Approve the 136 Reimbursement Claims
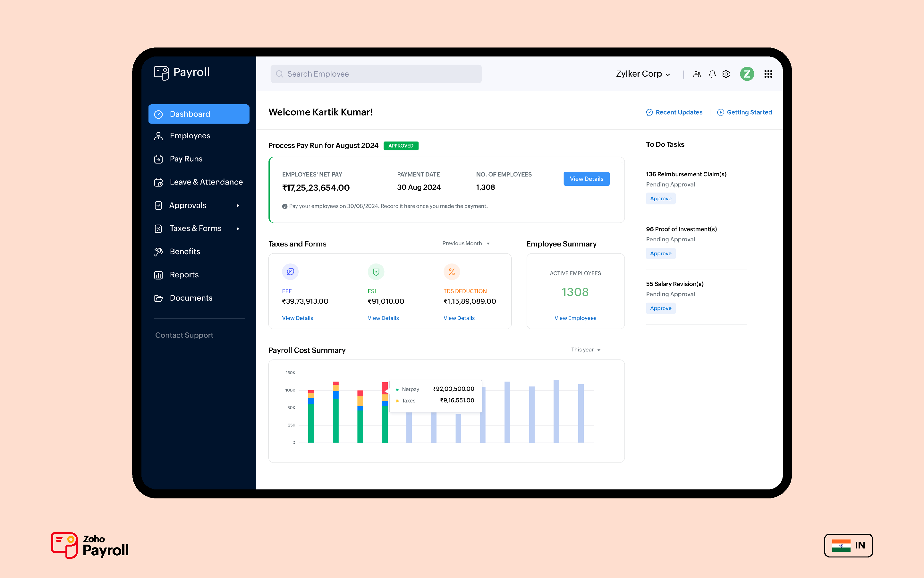This screenshot has width=924, height=578. (x=661, y=198)
